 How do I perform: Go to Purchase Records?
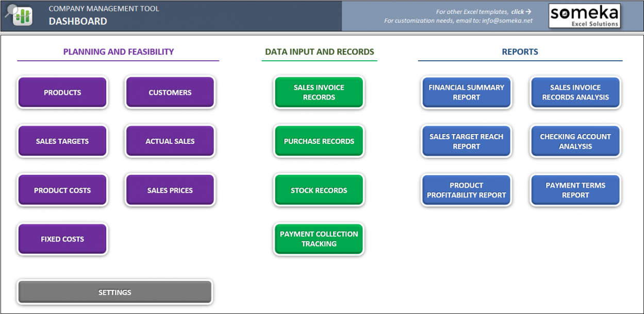click(x=319, y=141)
